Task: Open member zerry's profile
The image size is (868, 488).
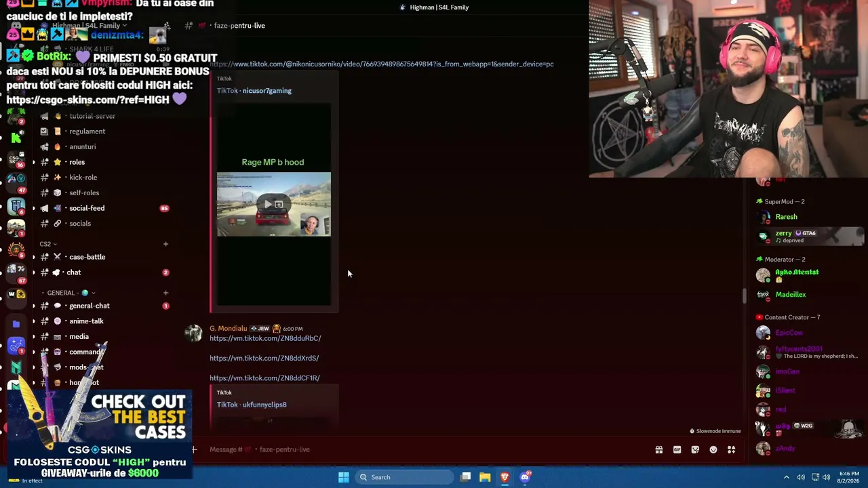Action: (810, 236)
